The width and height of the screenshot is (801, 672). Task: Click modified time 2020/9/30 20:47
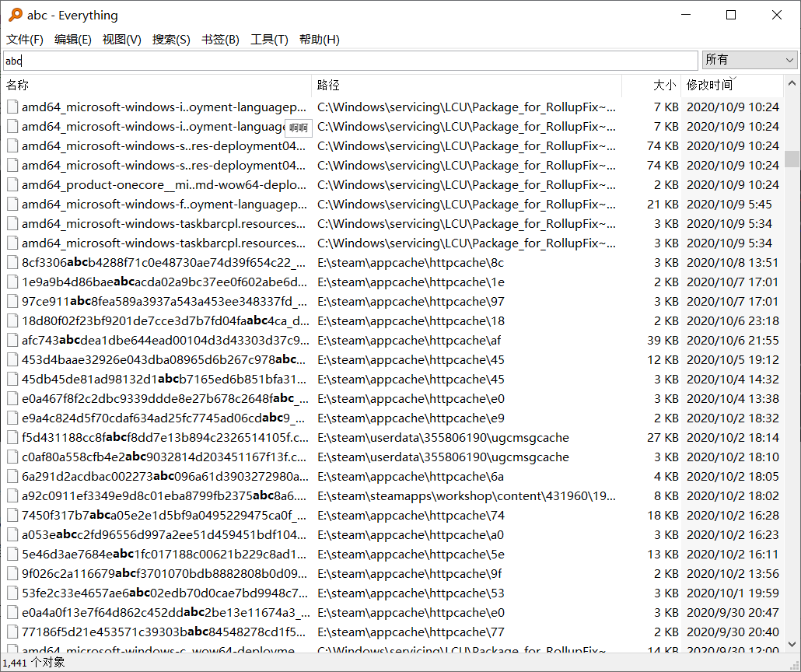point(733,612)
